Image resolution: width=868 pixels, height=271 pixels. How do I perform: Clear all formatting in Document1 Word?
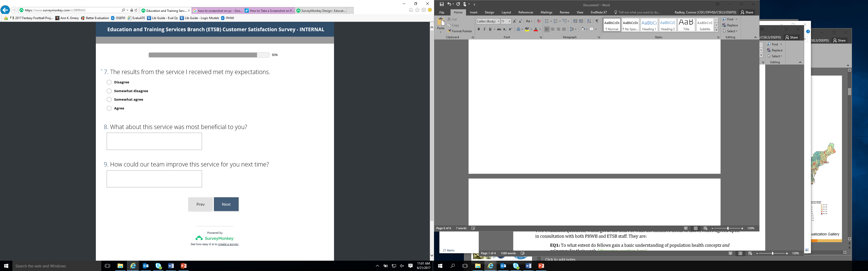[x=539, y=21]
